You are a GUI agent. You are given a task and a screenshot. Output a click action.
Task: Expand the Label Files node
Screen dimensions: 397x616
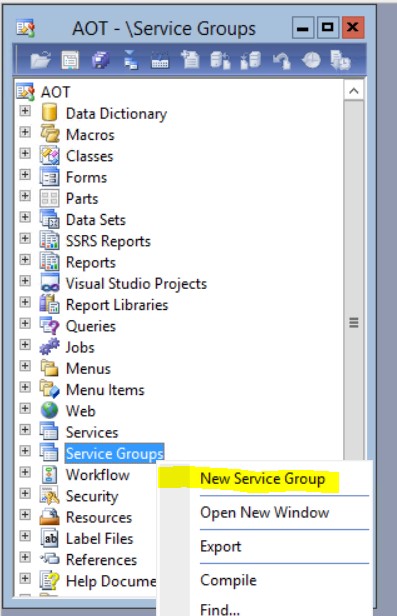click(x=25, y=535)
